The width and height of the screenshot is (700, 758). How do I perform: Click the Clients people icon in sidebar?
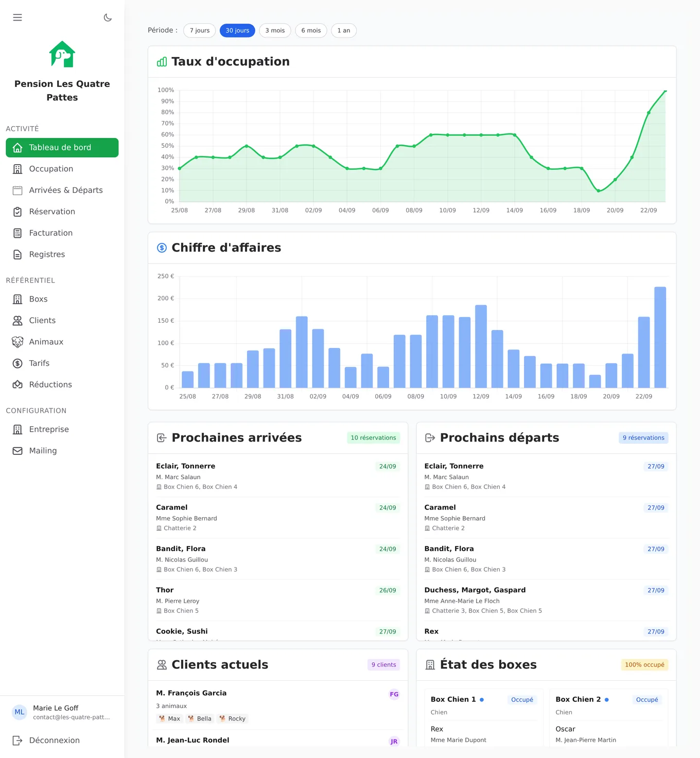17,321
